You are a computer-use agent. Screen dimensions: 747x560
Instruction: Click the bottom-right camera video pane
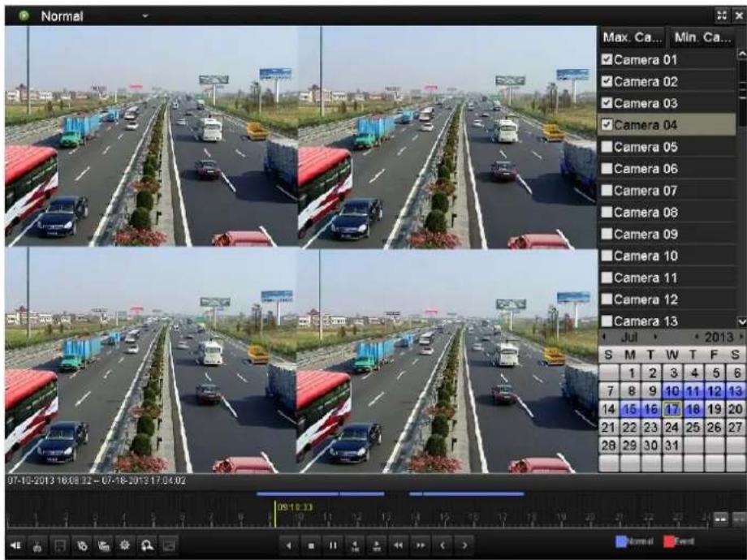(447, 360)
